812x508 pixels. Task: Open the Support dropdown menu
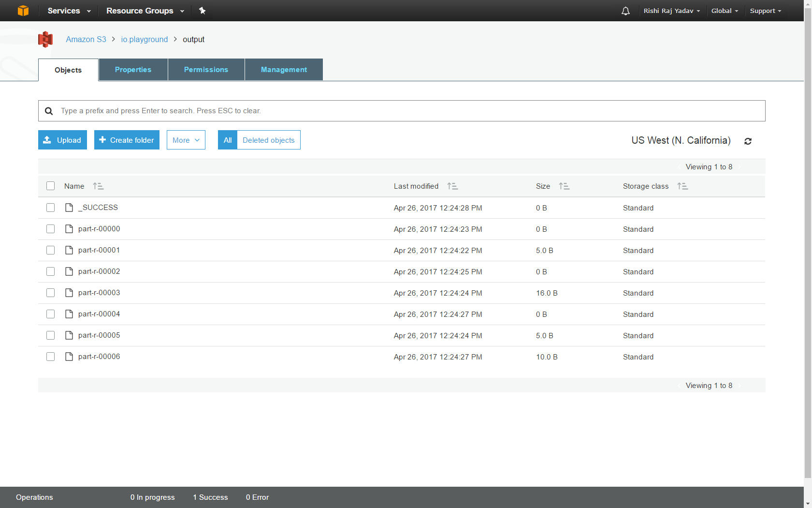tap(765, 11)
